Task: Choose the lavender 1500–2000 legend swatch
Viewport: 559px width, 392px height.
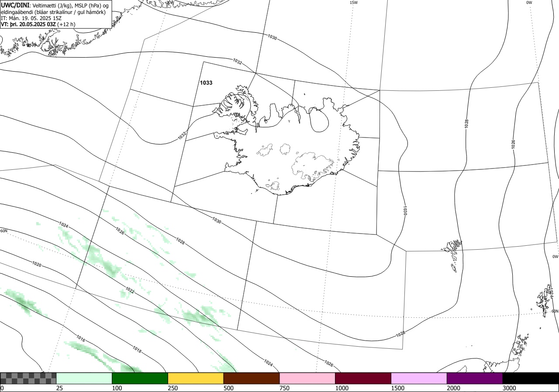Action: click(419, 378)
